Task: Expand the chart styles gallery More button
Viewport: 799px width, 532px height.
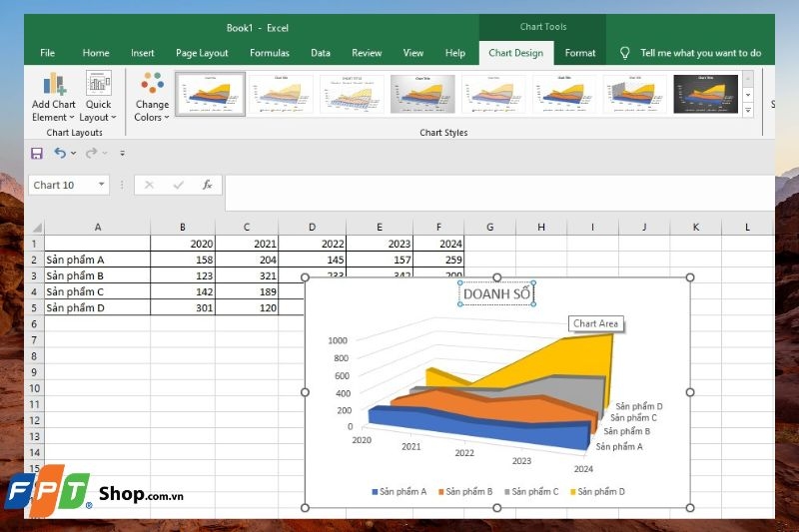Action: [x=748, y=111]
